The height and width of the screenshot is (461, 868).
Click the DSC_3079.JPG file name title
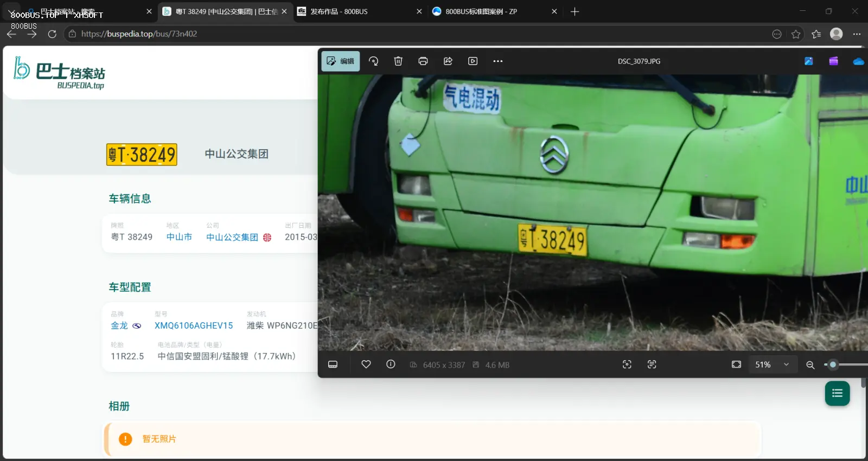click(639, 61)
